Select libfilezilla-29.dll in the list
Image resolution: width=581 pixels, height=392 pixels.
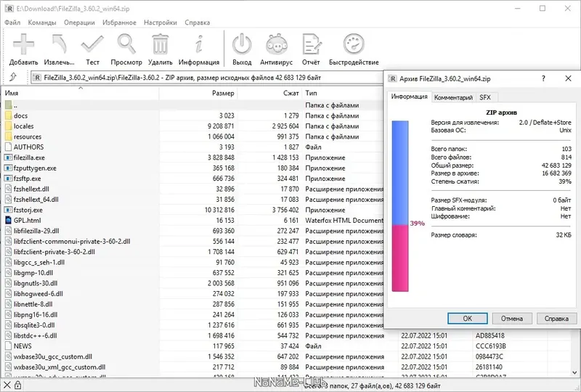pyautogui.click(x=37, y=231)
